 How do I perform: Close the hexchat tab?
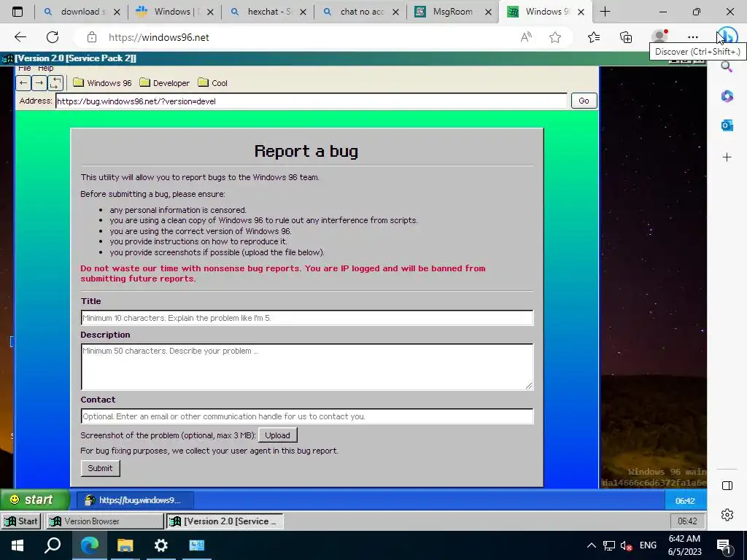click(303, 12)
